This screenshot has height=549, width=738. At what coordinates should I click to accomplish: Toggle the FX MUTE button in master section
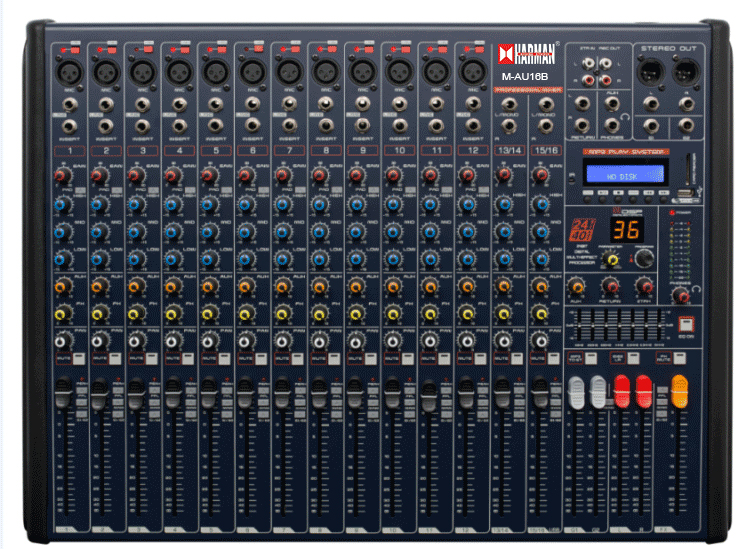(x=679, y=359)
